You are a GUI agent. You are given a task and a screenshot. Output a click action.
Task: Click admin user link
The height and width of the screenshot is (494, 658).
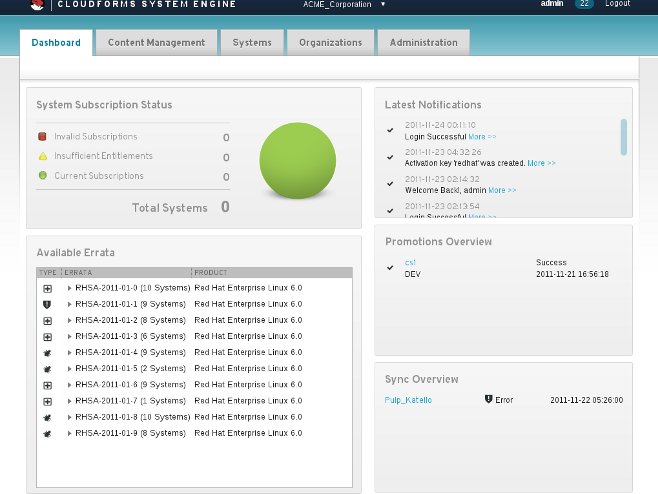coord(552,3)
